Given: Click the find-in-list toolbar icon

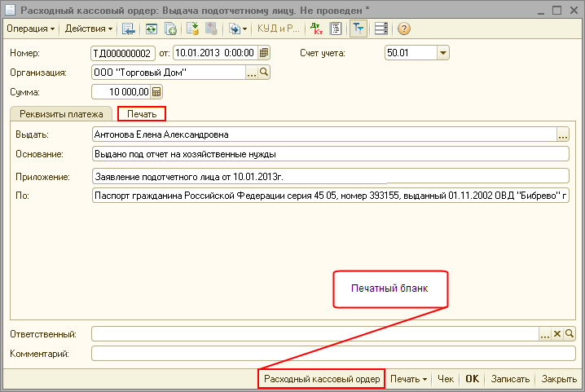Looking at the screenshot, I should pyautogui.click(x=129, y=29).
